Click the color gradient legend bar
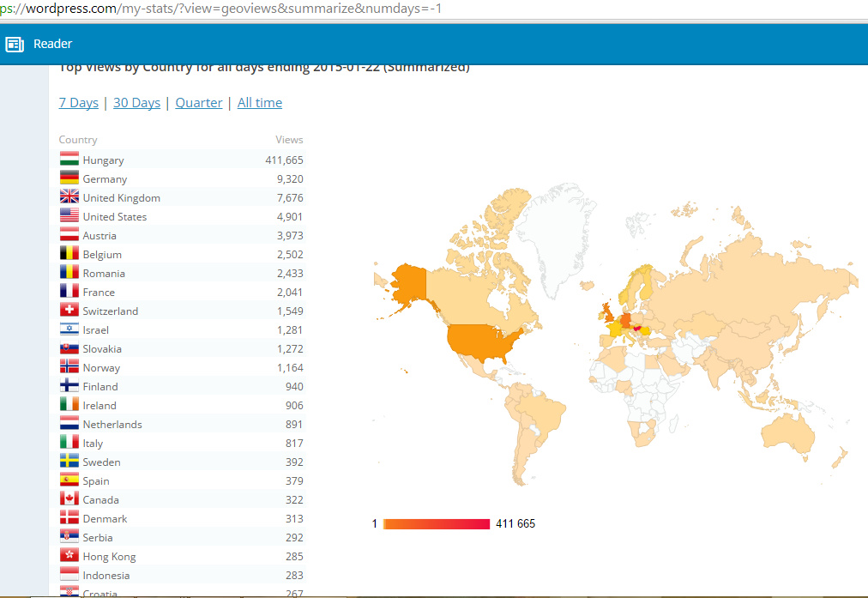The height and width of the screenshot is (598, 868). (x=436, y=523)
